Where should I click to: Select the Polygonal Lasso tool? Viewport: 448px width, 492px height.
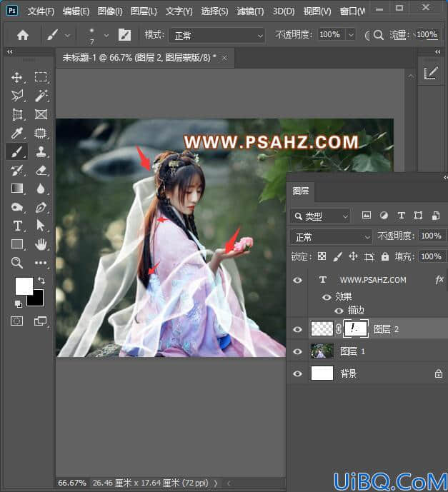click(17, 96)
